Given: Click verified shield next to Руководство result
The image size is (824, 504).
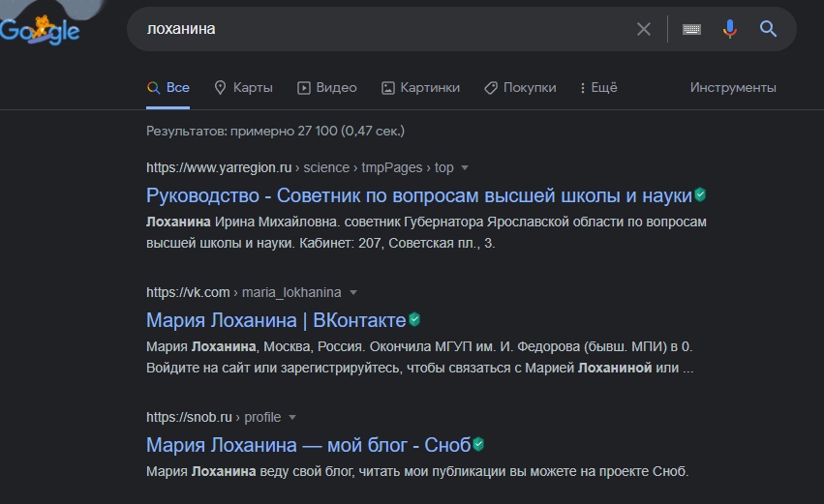Looking at the screenshot, I should pos(700,195).
